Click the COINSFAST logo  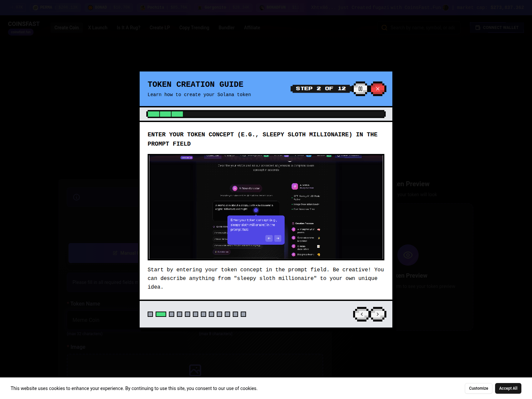(x=24, y=24)
